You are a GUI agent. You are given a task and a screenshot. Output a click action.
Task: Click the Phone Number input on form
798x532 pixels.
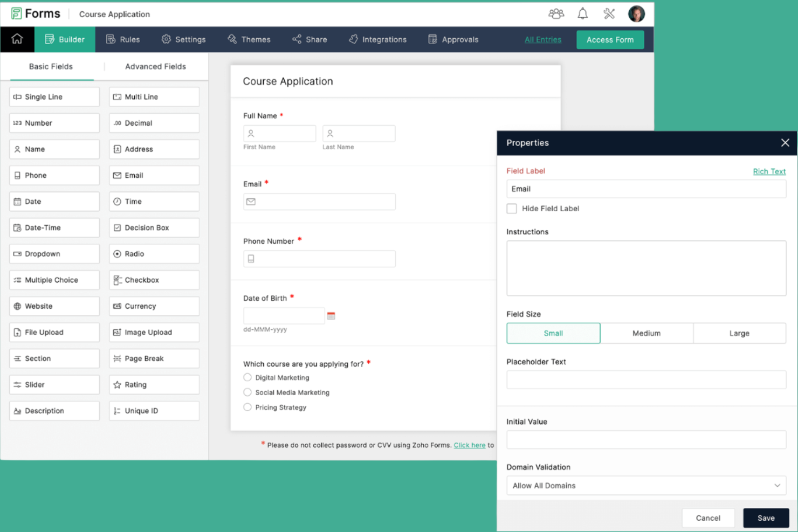coord(319,259)
